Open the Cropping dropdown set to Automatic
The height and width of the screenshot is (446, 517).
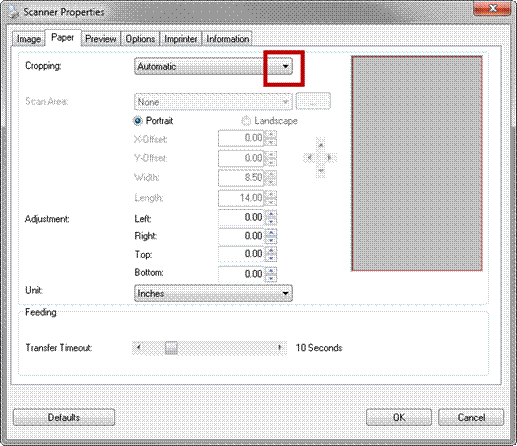coord(213,66)
